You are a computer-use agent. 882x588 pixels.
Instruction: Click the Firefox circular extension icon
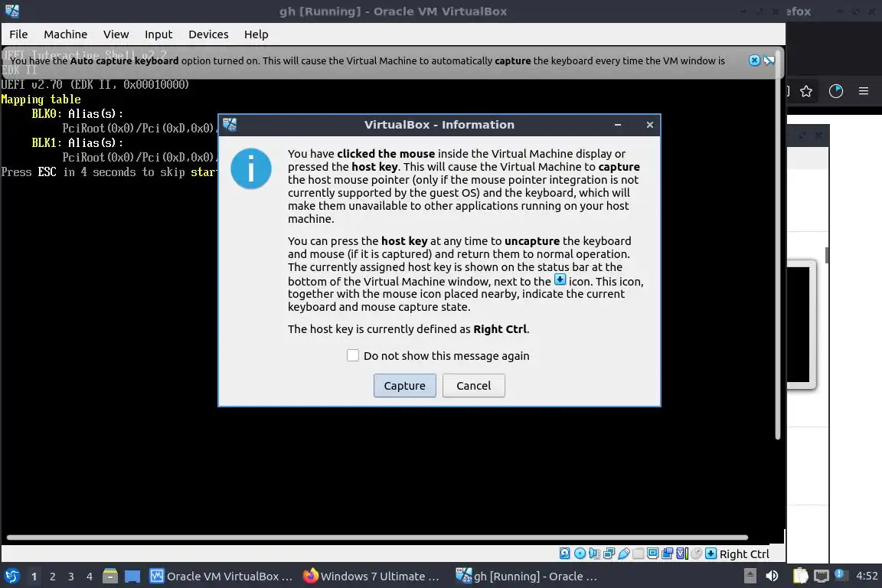(x=836, y=91)
